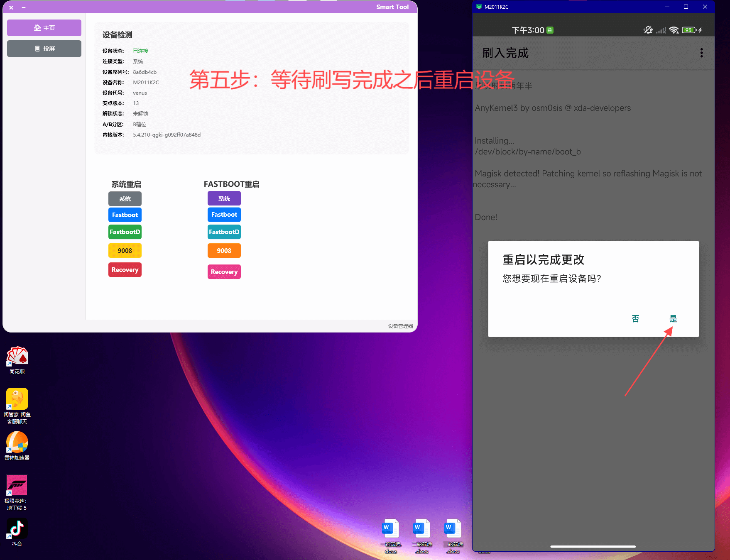Close the M2011K2C mirror window
Viewport: 730px width, 560px height.
coord(705,7)
